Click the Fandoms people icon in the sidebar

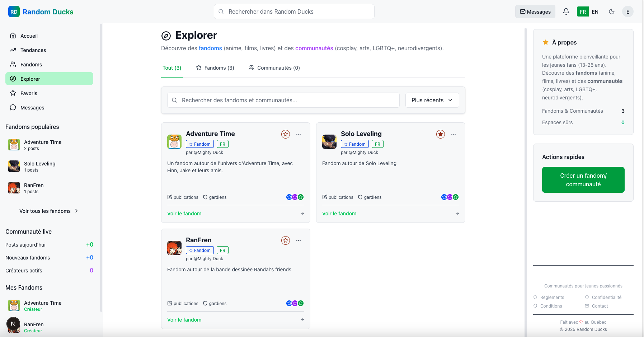coord(13,64)
